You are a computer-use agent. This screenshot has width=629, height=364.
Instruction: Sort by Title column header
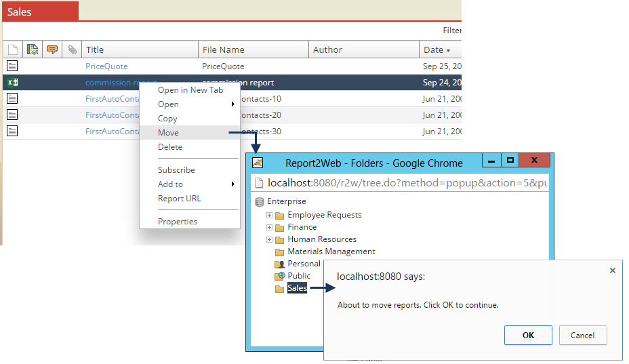(x=140, y=49)
